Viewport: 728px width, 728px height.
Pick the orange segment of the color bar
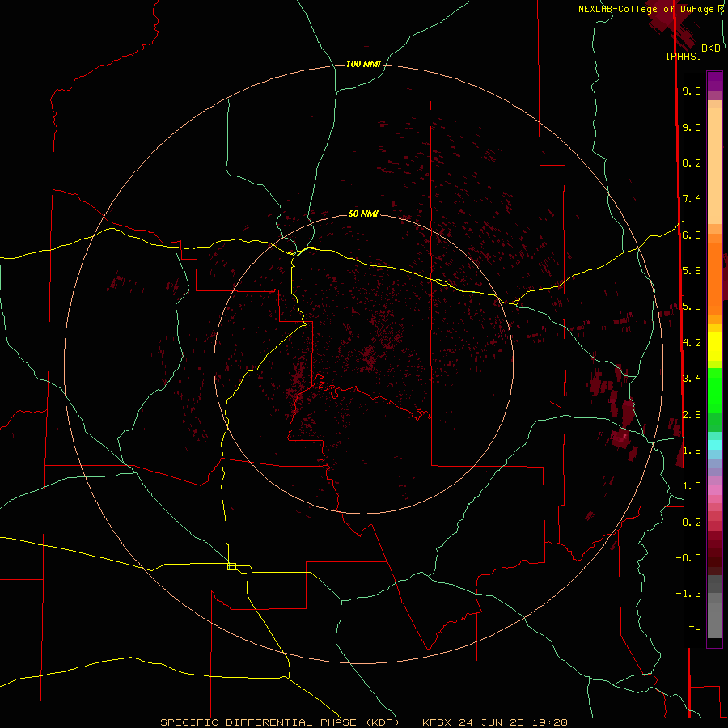pos(714,278)
